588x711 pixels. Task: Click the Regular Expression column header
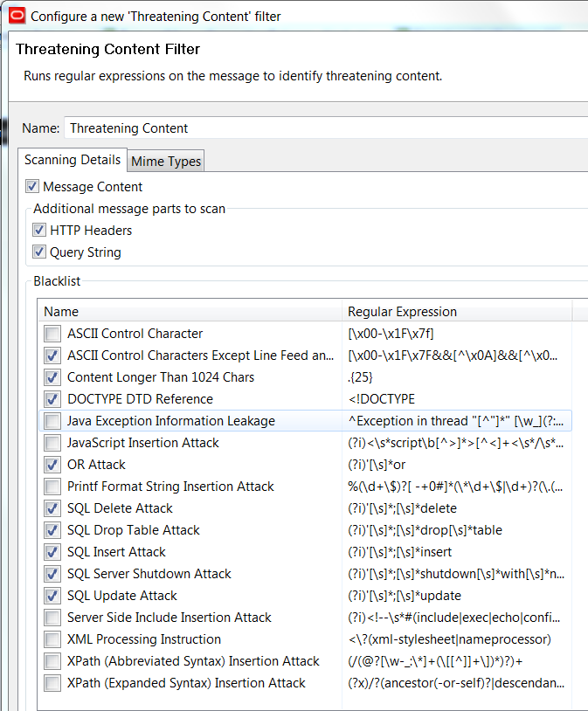pyautogui.click(x=454, y=311)
